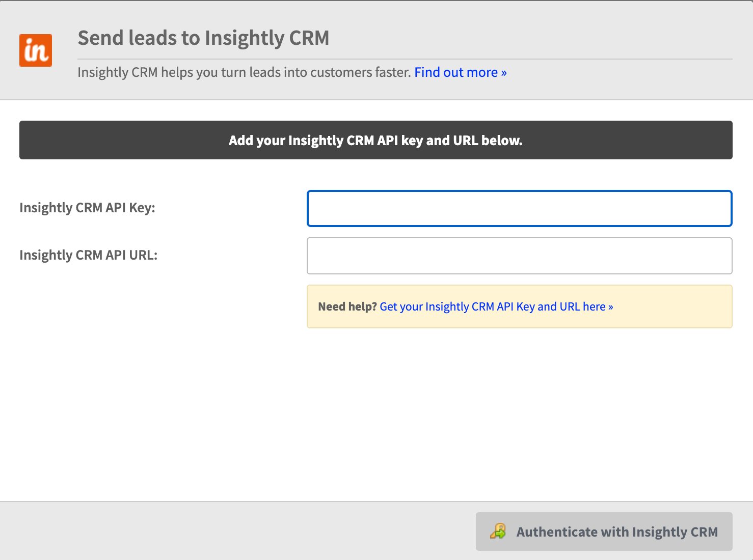Focus the Insightly CRM API Key field
Image resolution: width=753 pixels, height=560 pixels.
click(x=520, y=208)
